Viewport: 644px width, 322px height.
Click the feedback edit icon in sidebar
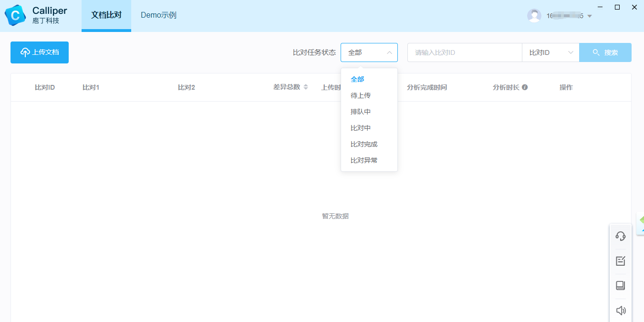point(621,260)
